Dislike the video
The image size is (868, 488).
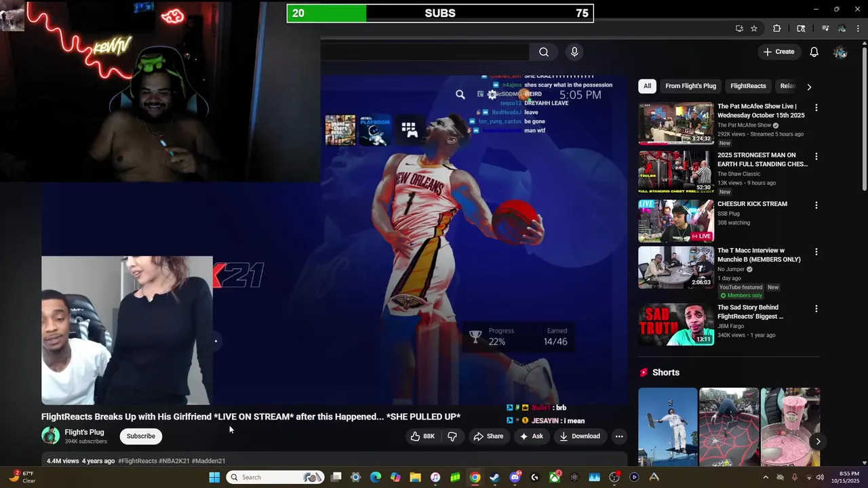click(x=452, y=436)
